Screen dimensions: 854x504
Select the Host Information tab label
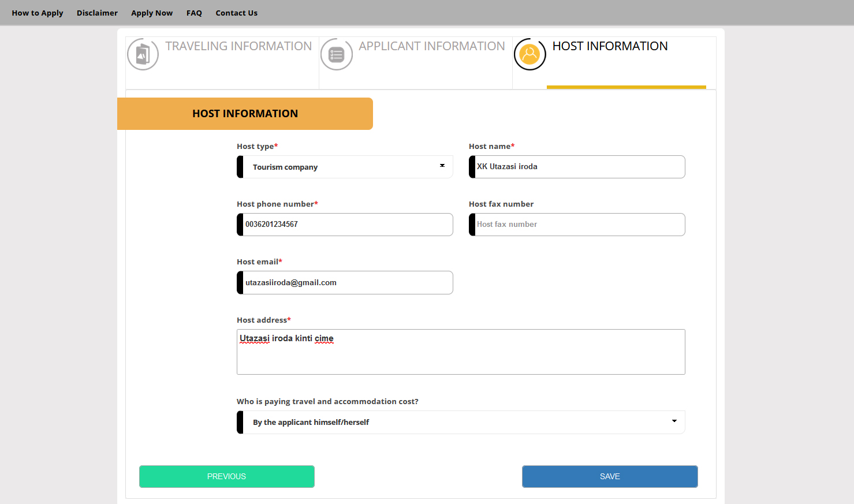click(610, 46)
